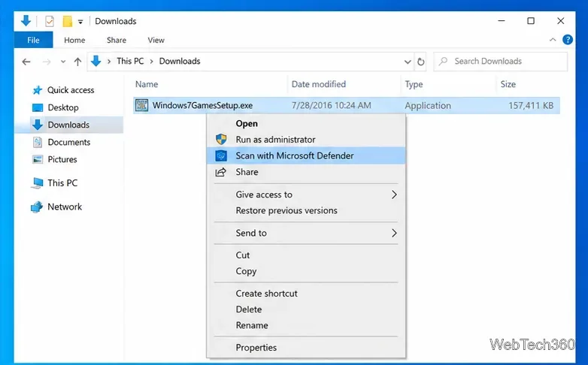Click the 7/28/2016 10:24 AM date cell
Image resolution: width=588 pixels, height=365 pixels.
[332, 105]
